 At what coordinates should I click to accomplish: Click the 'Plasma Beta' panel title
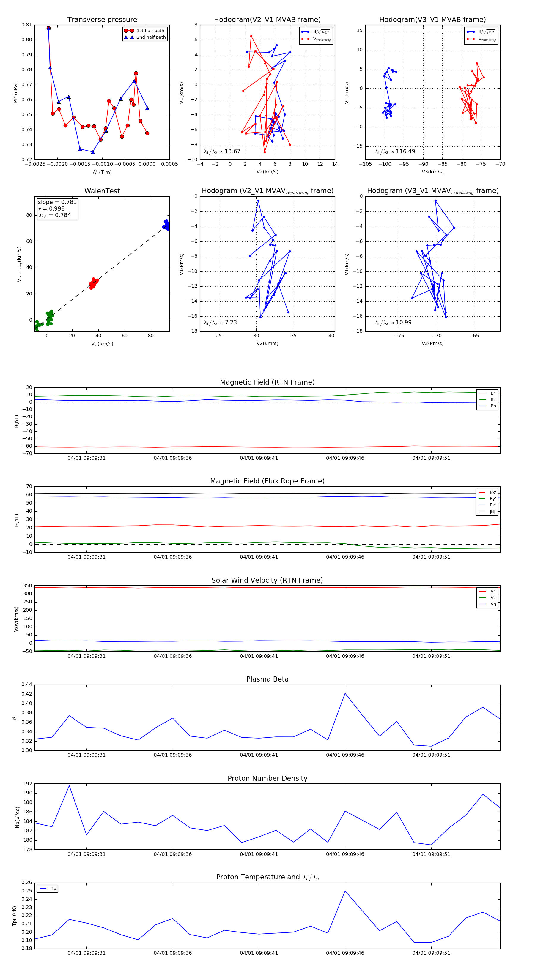tap(267, 679)
